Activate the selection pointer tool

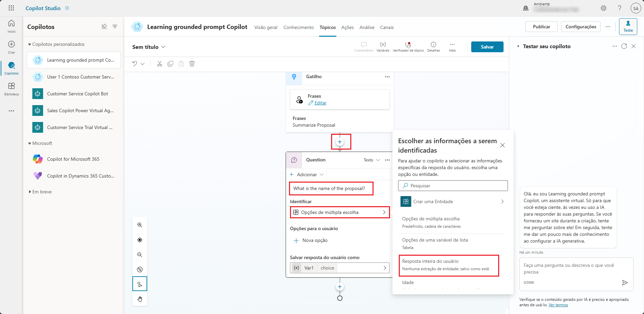pos(140,284)
